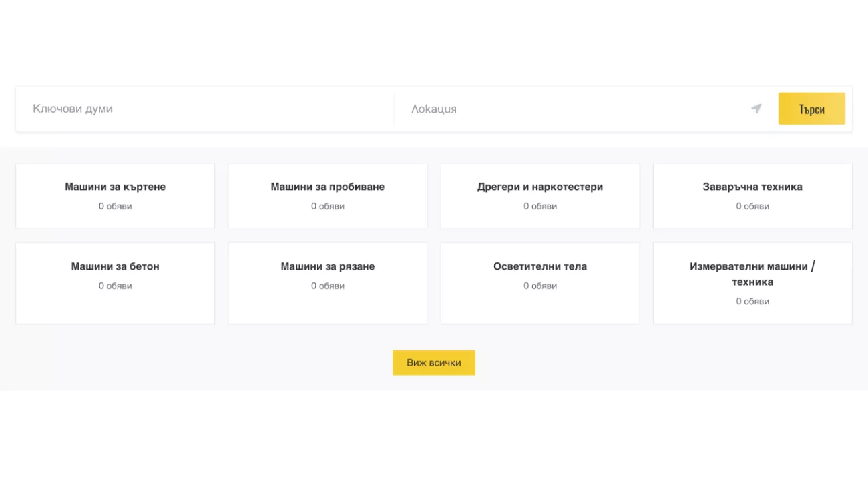Click the listings count under Машини за пробиване
This screenshot has width=868, height=487.
[x=327, y=207]
